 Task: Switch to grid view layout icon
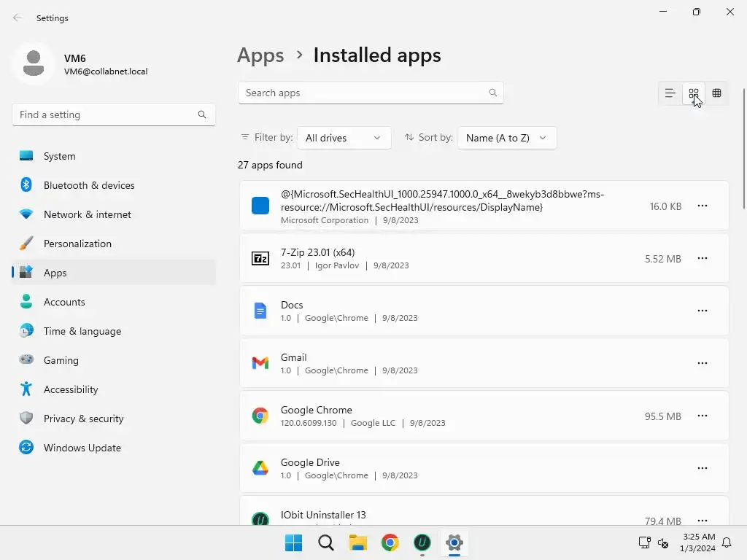click(694, 93)
